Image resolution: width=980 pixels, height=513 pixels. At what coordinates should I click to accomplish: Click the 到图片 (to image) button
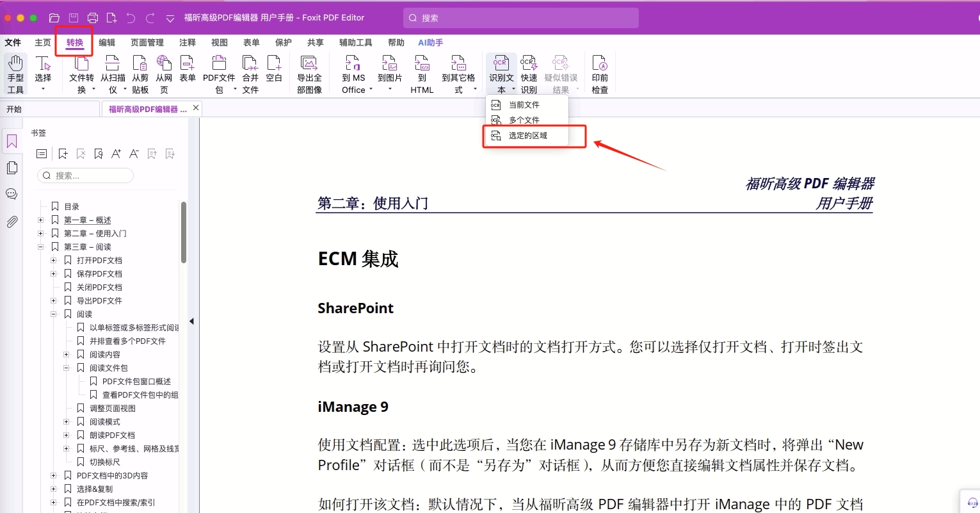(390, 73)
